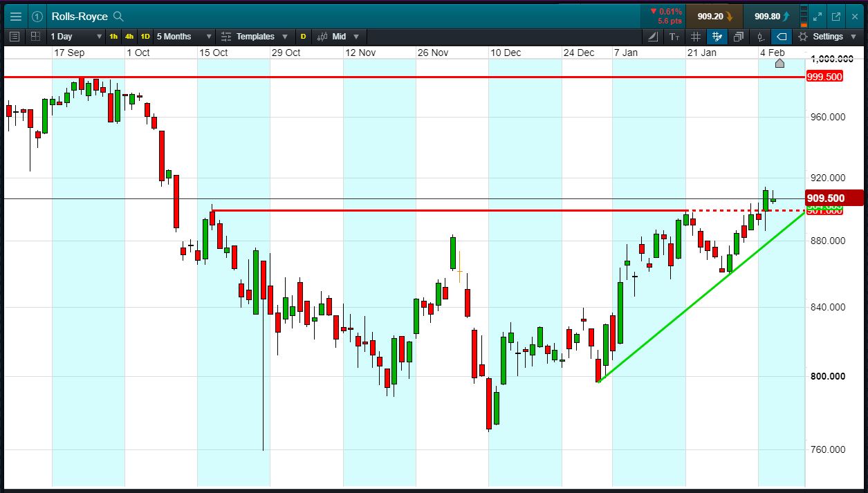
Task: Click the 909.20 sell price button
Action: click(x=715, y=16)
